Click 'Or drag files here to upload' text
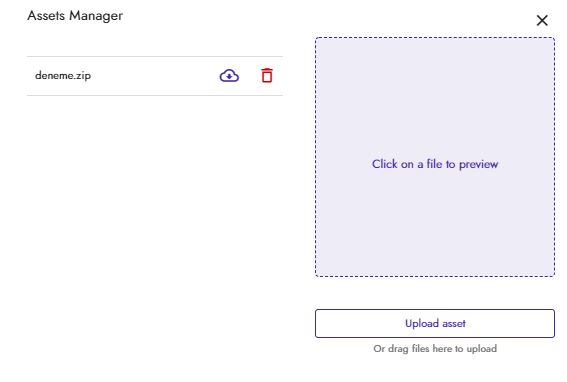The image size is (567, 382). coord(435,349)
